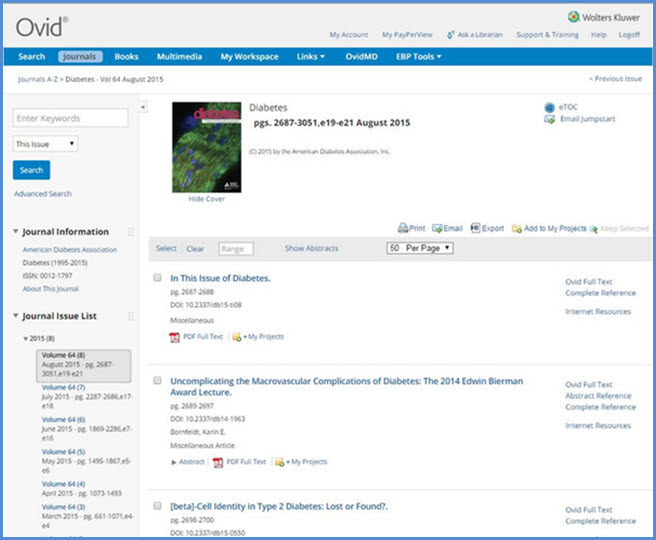Expand the Links menu dropdown
This screenshot has height=540, width=656.
click(x=310, y=56)
